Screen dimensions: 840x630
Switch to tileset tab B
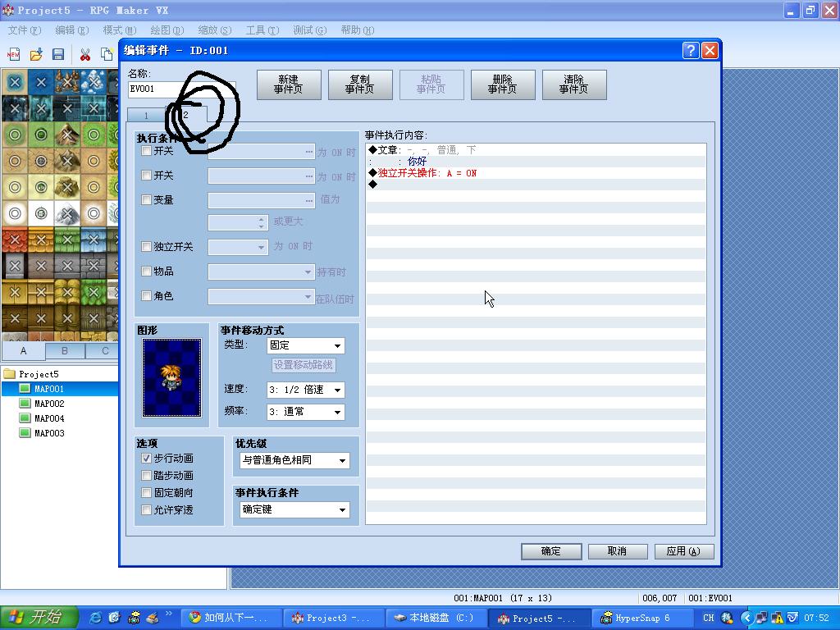click(x=65, y=350)
